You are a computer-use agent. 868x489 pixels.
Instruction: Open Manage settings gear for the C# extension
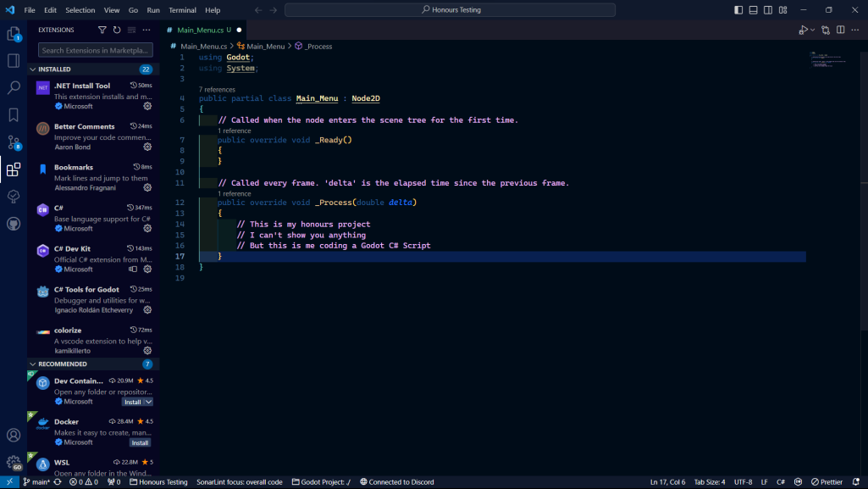point(146,229)
